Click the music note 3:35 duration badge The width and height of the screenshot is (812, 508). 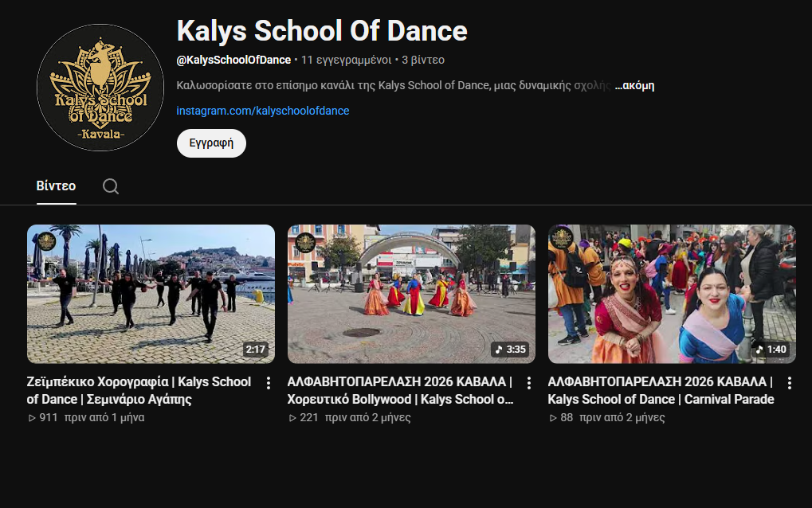tap(510, 350)
